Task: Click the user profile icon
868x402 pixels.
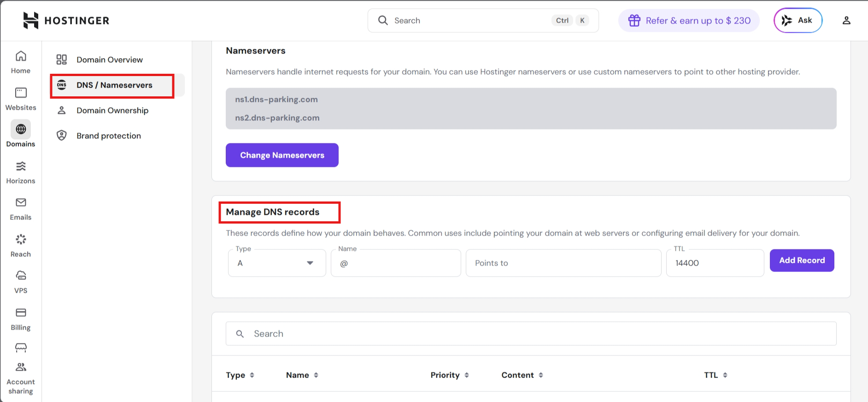Action: pyautogui.click(x=846, y=20)
